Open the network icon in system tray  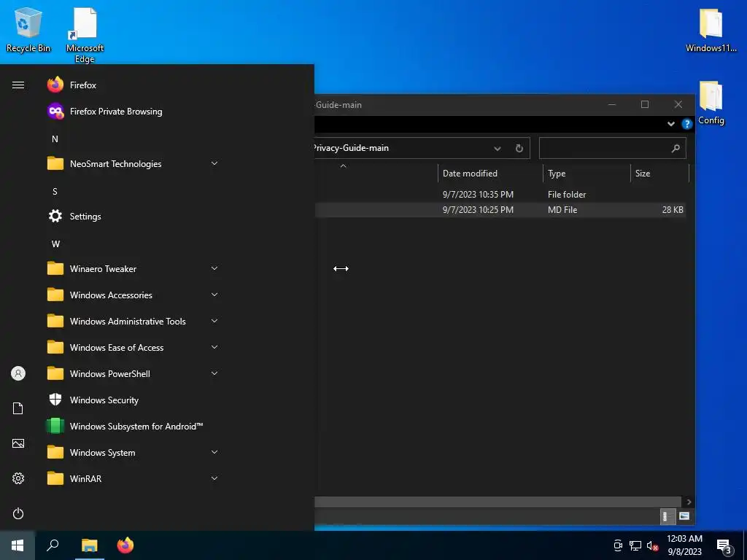coord(635,545)
